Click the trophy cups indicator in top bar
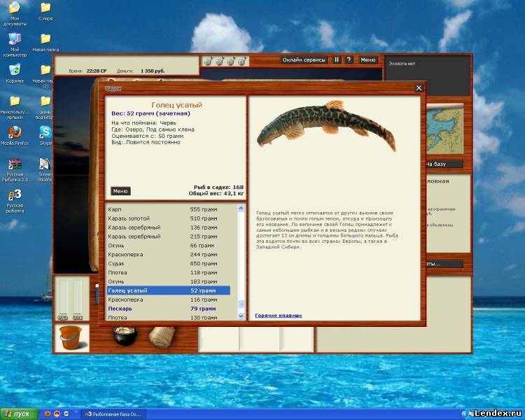Image resolution: width=525 pixels, height=420 pixels. point(225,62)
